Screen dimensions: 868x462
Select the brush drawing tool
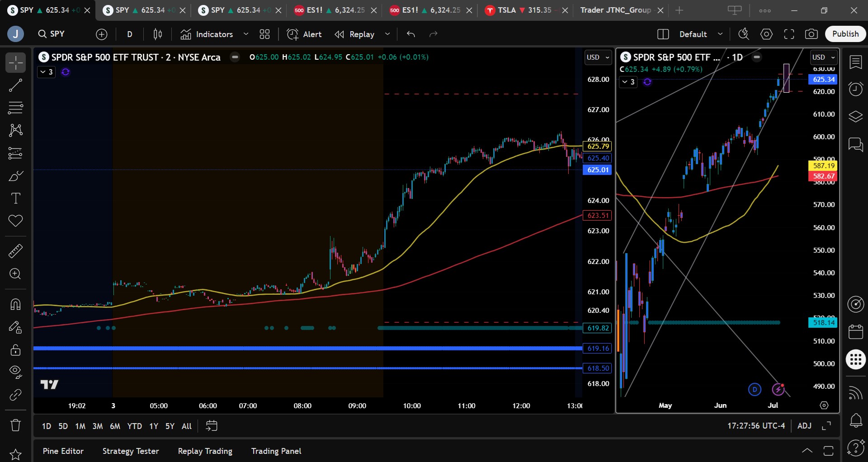15,176
